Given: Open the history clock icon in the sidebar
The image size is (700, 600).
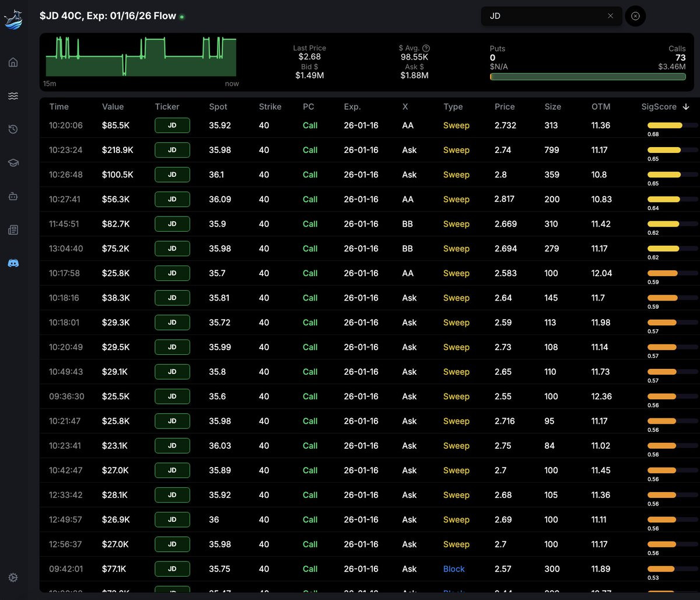Looking at the screenshot, I should (x=13, y=129).
